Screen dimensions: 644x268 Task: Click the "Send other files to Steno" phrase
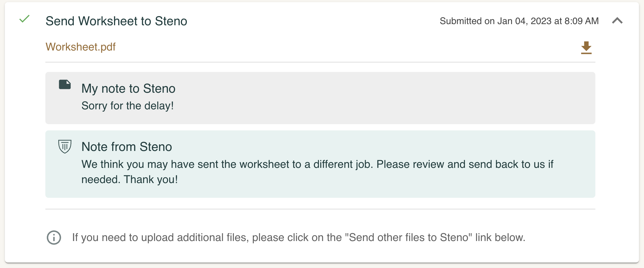[409, 238]
